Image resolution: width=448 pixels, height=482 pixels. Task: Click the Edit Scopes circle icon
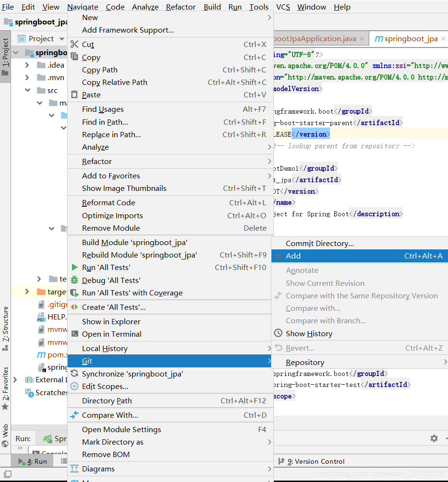tap(74, 386)
